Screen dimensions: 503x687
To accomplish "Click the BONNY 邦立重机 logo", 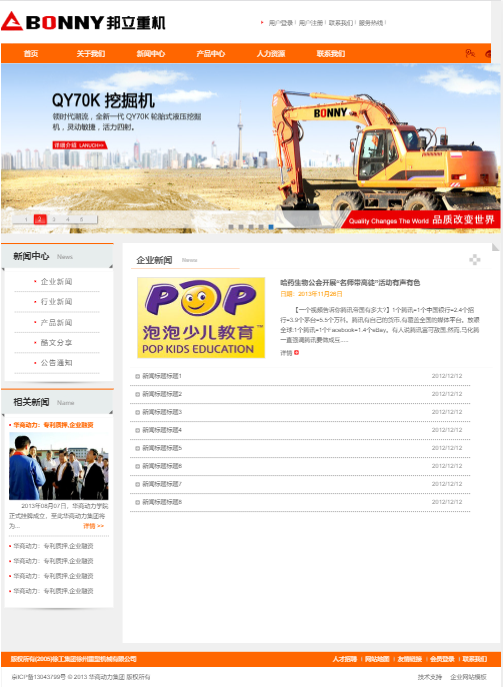I will pyautogui.click(x=83, y=22).
